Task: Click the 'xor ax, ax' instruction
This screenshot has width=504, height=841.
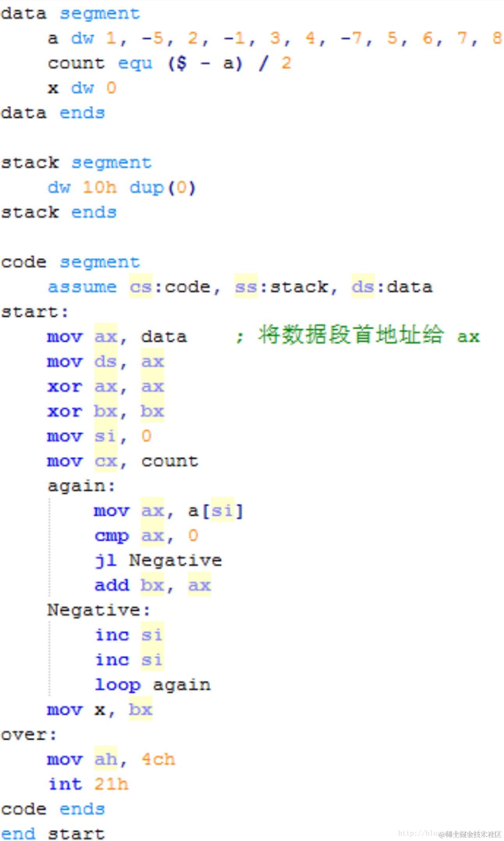Action: (x=106, y=387)
